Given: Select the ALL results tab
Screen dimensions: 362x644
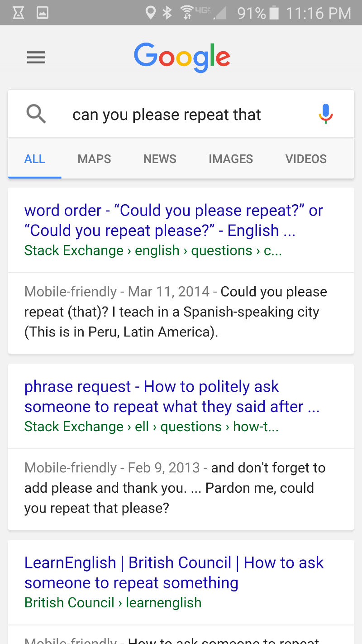Looking at the screenshot, I should (x=35, y=159).
